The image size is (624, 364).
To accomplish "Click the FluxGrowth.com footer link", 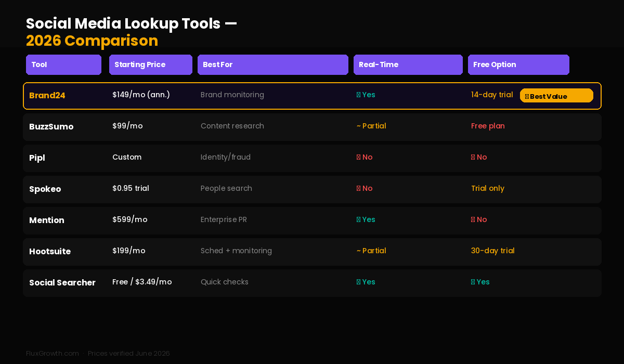I will tap(53, 354).
